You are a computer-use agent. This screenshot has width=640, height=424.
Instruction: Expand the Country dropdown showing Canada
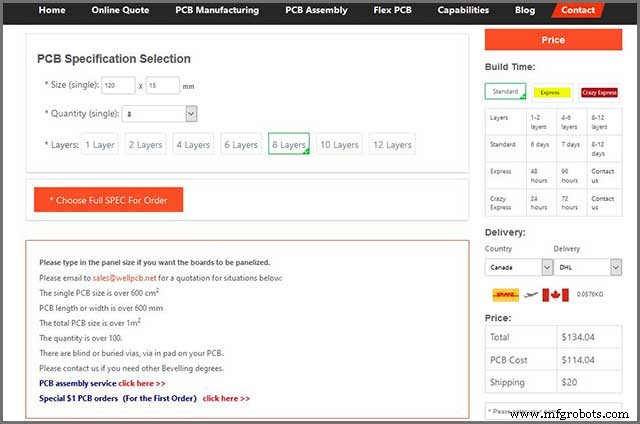click(518, 267)
